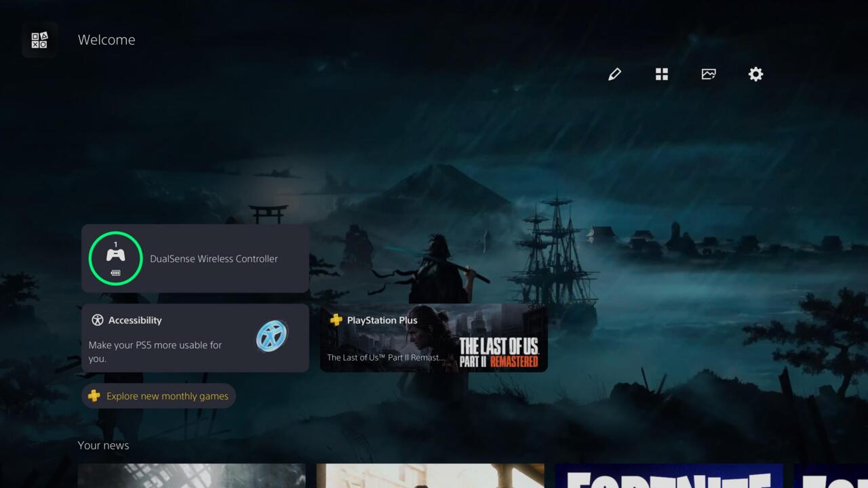Click the small Accessibility figure icon
Screen dimensions: 868x488
click(x=98, y=321)
